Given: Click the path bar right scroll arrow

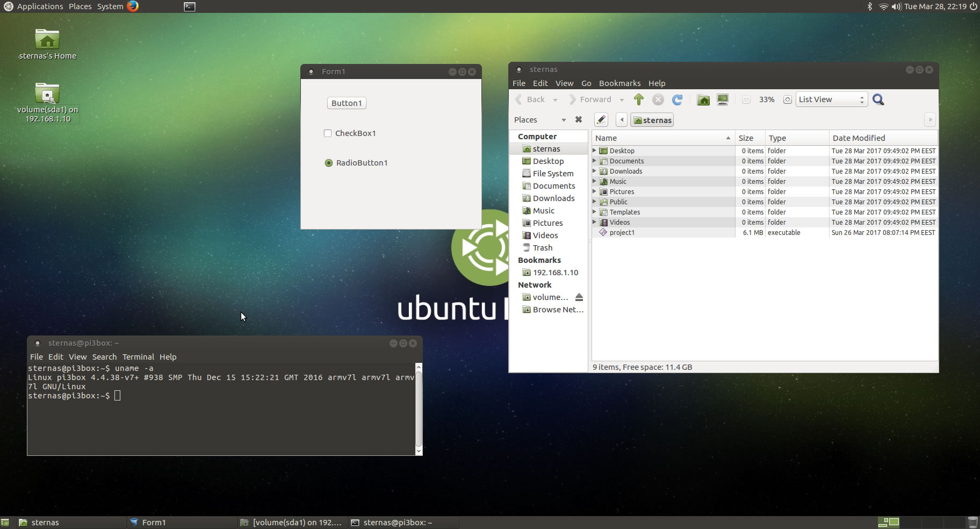Looking at the screenshot, I should [x=930, y=120].
